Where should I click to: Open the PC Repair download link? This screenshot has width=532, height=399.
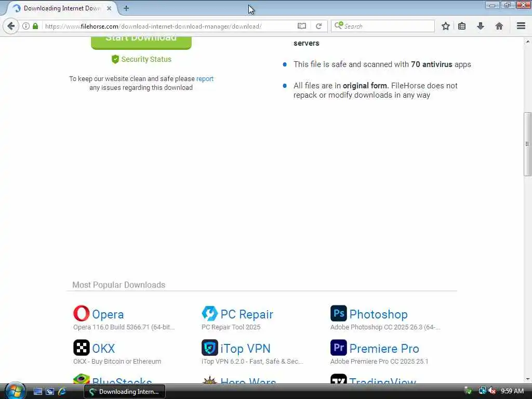click(x=247, y=314)
